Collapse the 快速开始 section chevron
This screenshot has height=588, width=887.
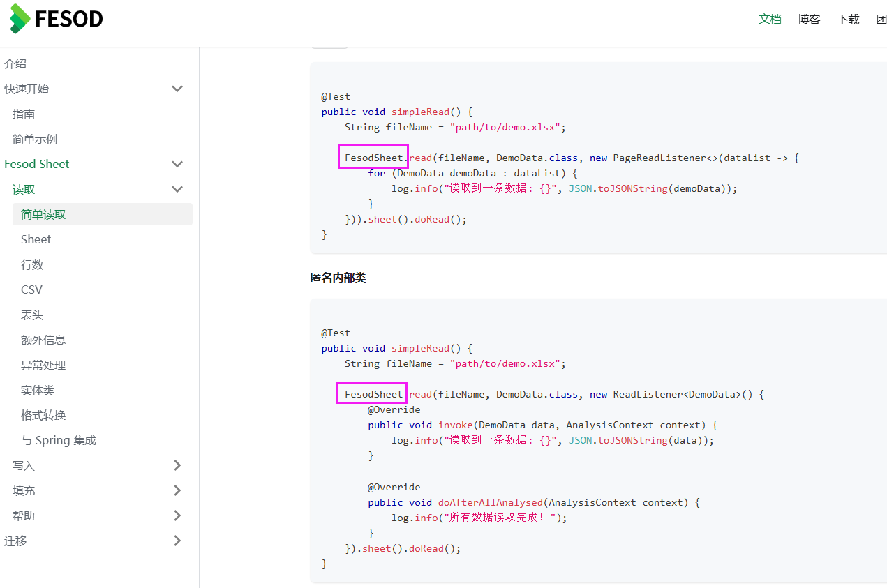pos(177,89)
